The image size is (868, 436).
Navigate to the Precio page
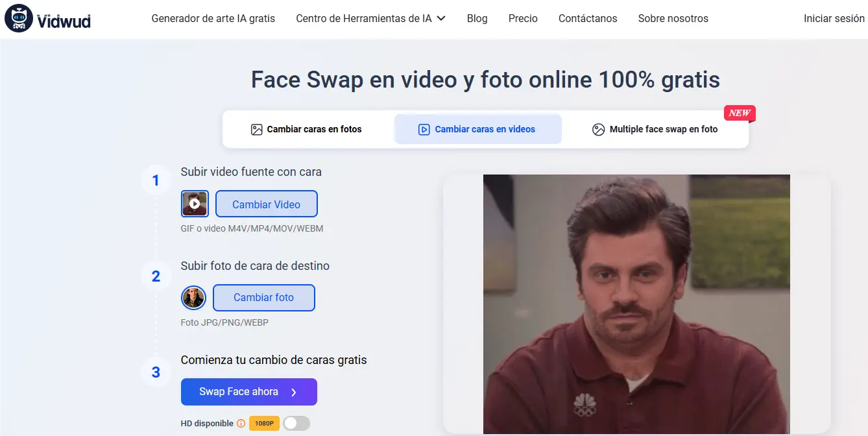523,18
